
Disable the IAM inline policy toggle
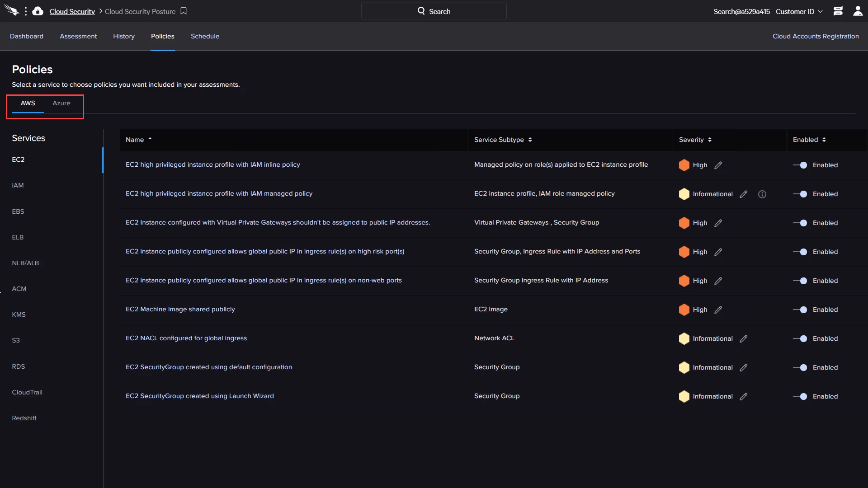[x=800, y=165]
